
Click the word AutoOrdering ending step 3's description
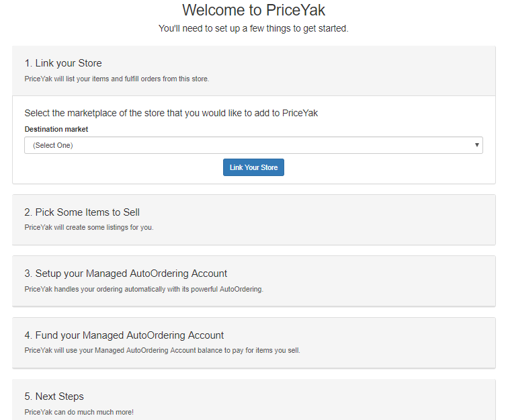point(241,289)
